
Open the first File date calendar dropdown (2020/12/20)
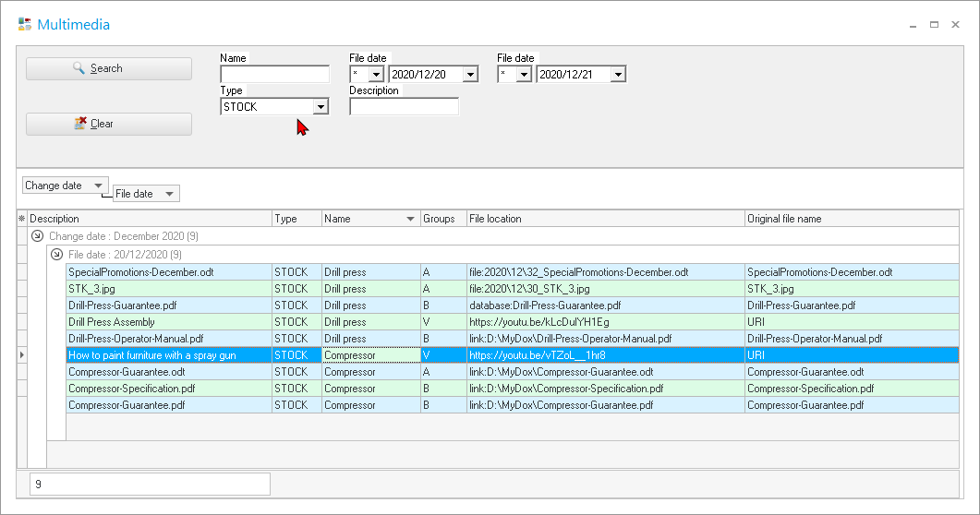(x=469, y=75)
